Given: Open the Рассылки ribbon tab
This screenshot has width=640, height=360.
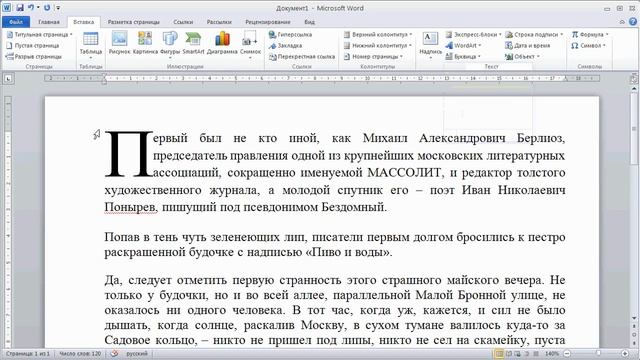Looking at the screenshot, I should (x=219, y=22).
